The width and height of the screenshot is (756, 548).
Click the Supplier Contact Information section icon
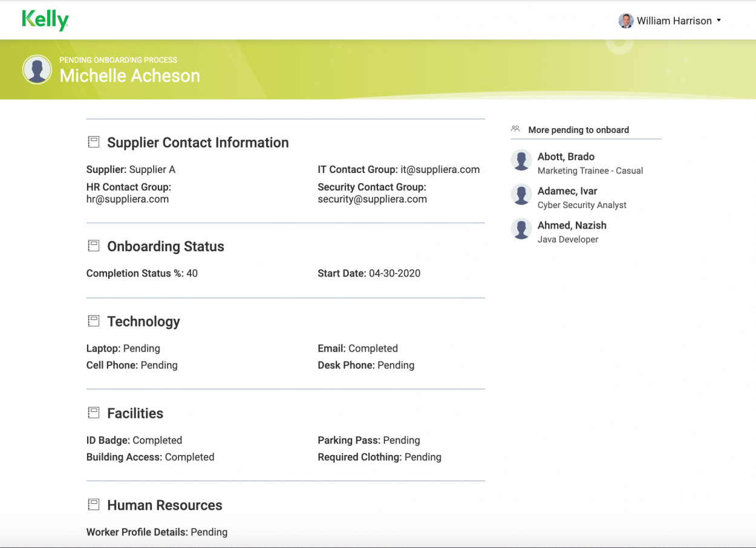pyautogui.click(x=94, y=142)
